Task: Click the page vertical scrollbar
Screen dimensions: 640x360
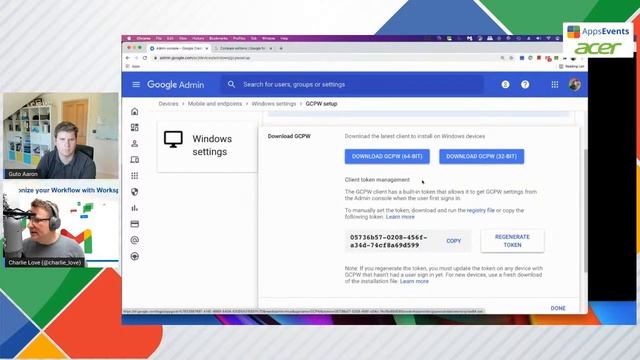Action: [586, 210]
